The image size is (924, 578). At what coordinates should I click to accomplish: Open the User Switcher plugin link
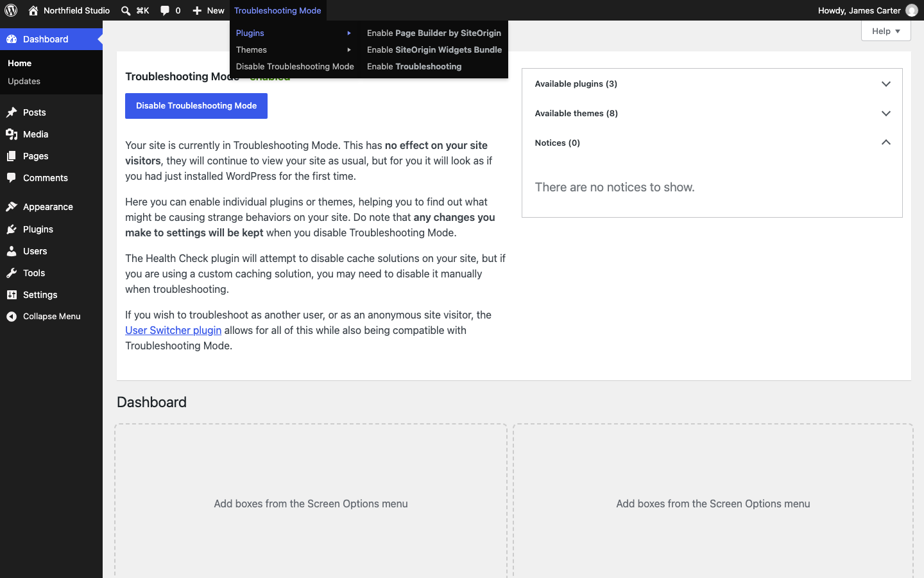click(x=173, y=330)
